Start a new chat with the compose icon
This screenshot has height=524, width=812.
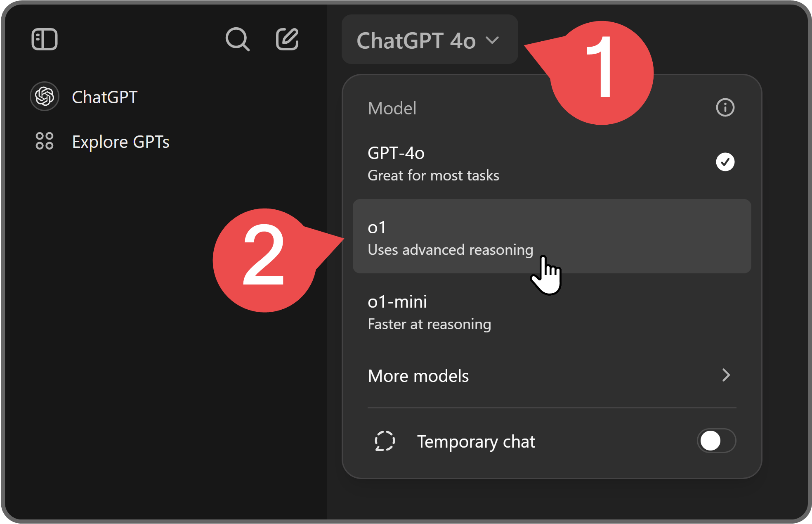pyautogui.click(x=287, y=40)
